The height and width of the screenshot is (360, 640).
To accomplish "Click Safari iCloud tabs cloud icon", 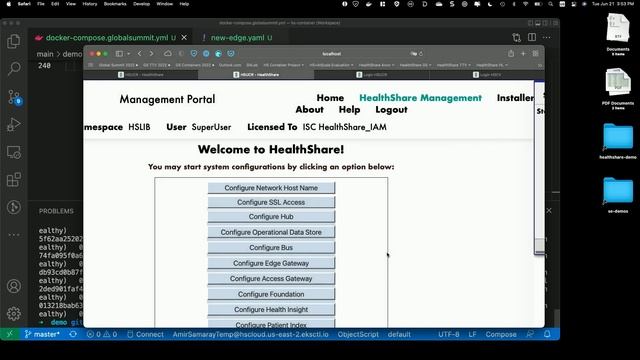I will click(168, 53).
